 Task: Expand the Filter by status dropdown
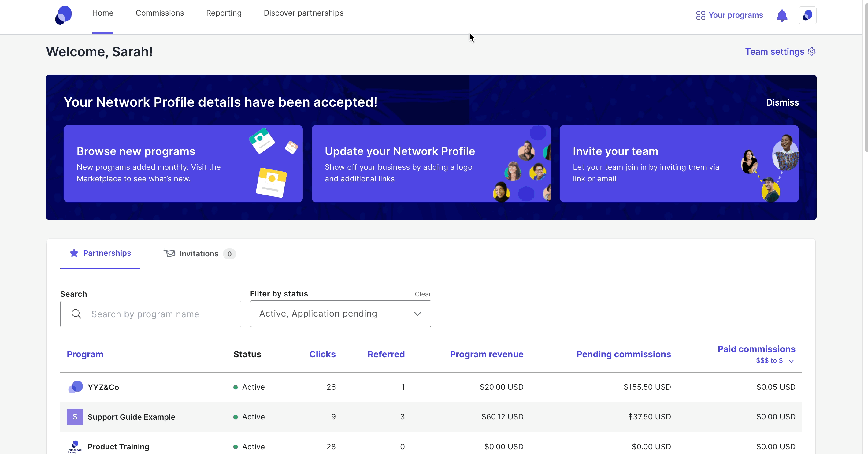pyautogui.click(x=340, y=314)
